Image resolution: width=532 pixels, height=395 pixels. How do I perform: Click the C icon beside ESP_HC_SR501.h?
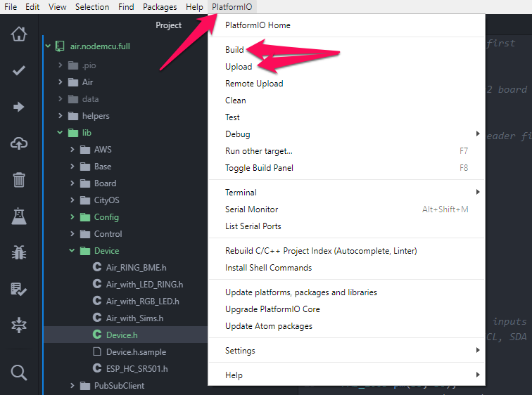[97, 368]
